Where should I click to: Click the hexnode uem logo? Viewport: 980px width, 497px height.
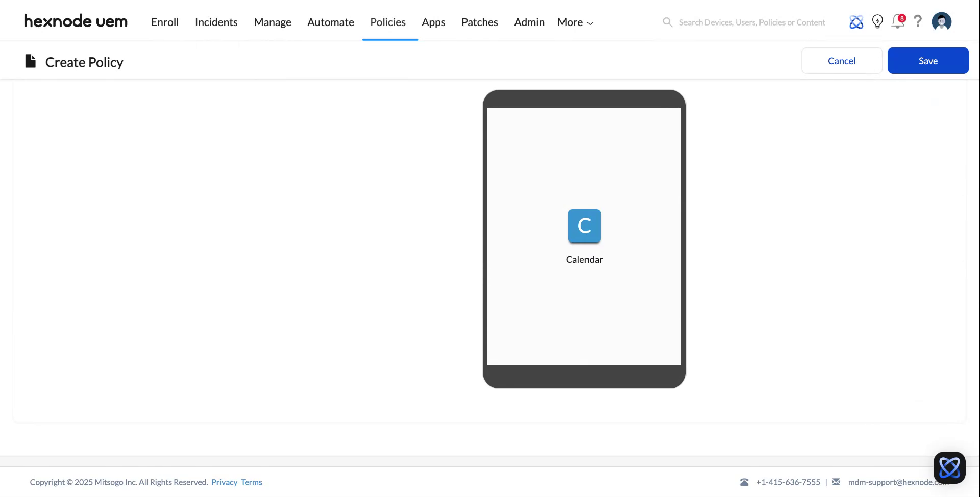(76, 21)
